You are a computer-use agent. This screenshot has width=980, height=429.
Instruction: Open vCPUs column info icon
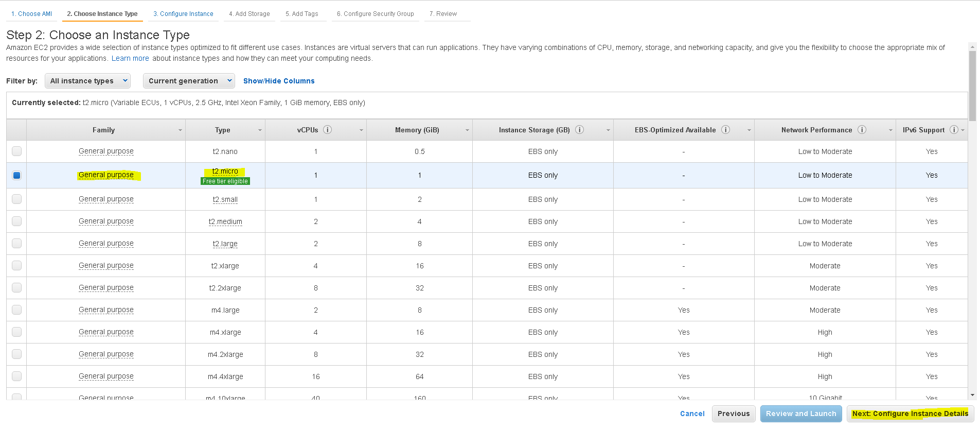[x=327, y=130]
